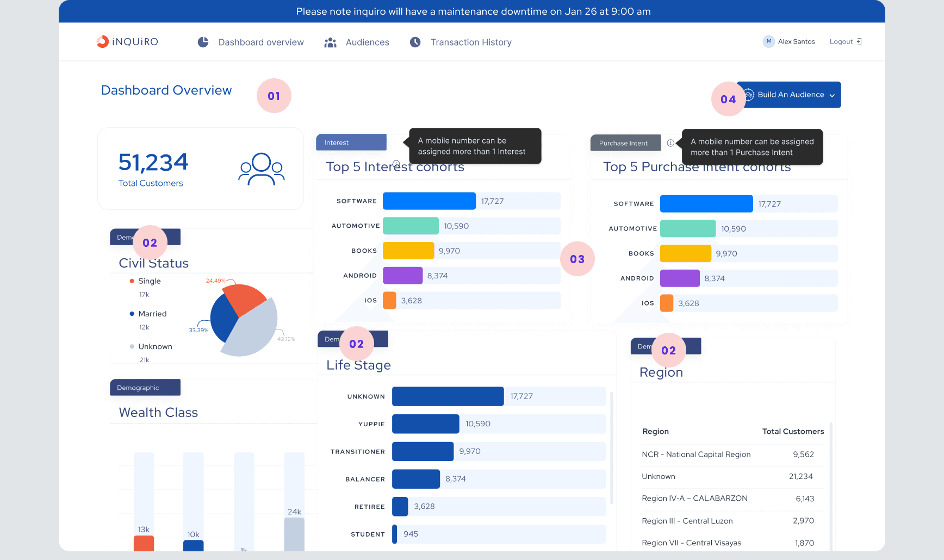944x560 pixels.
Task: Click the Total Customers people icon
Action: pos(262,169)
